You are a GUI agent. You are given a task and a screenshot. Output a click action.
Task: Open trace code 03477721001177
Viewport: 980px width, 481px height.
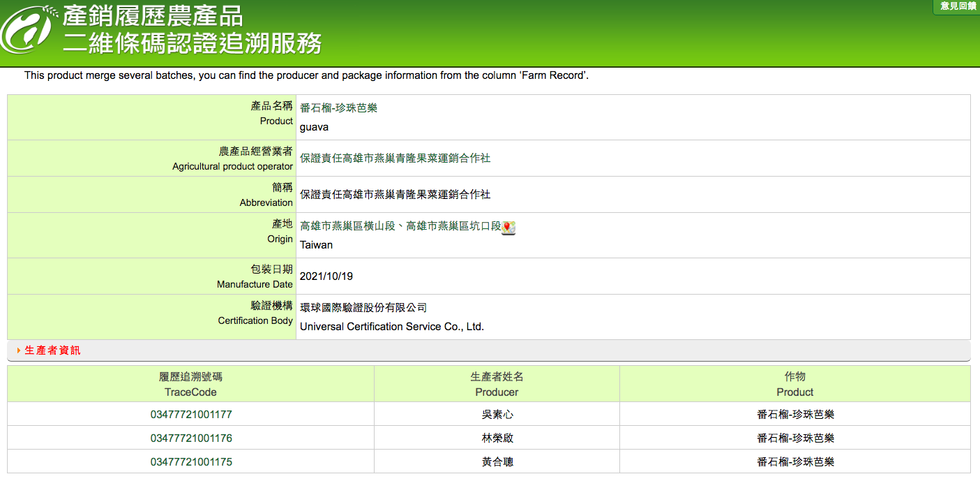(x=191, y=414)
